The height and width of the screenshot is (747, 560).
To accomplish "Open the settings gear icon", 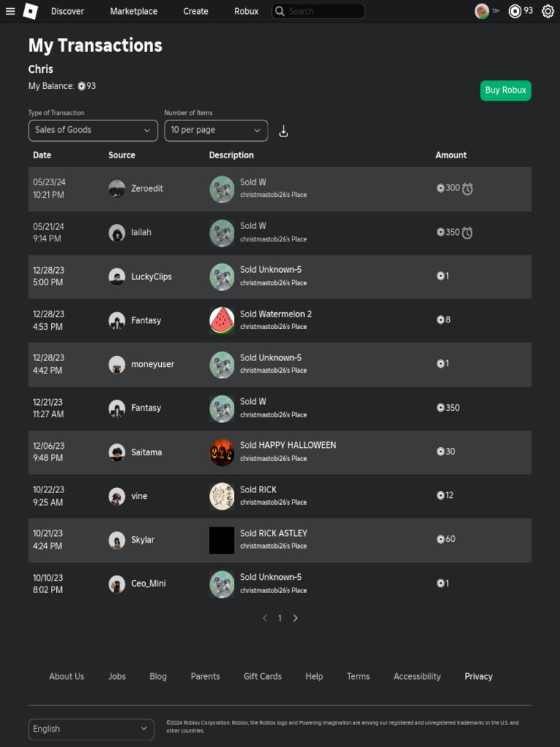I will [548, 11].
